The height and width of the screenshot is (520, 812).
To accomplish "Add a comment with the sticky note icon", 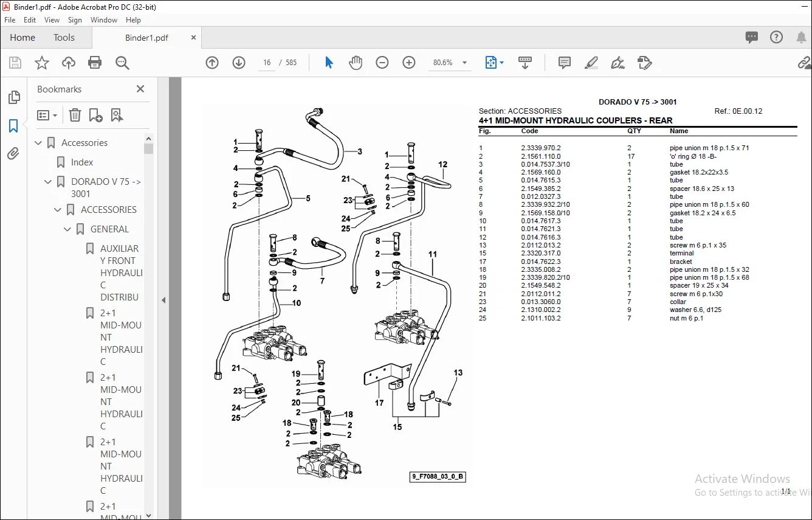I will [565, 63].
